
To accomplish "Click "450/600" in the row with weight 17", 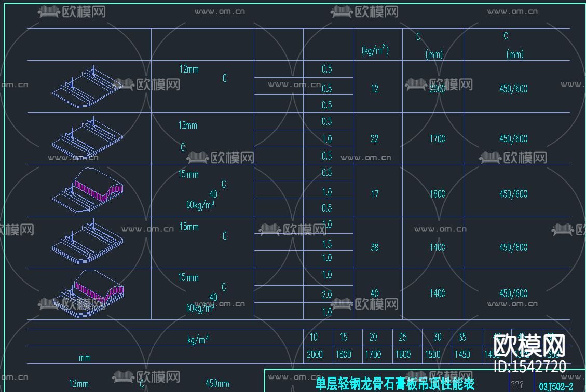I will (513, 194).
